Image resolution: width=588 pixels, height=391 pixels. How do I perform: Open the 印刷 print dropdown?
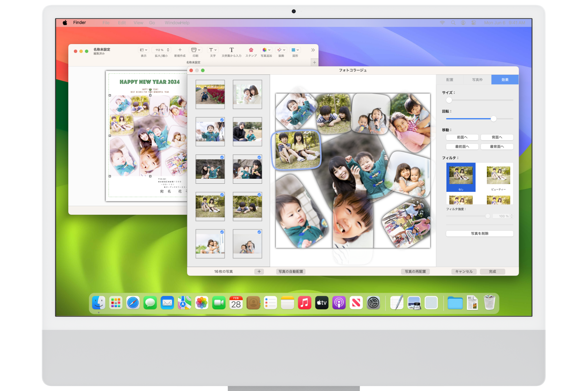[x=195, y=50]
